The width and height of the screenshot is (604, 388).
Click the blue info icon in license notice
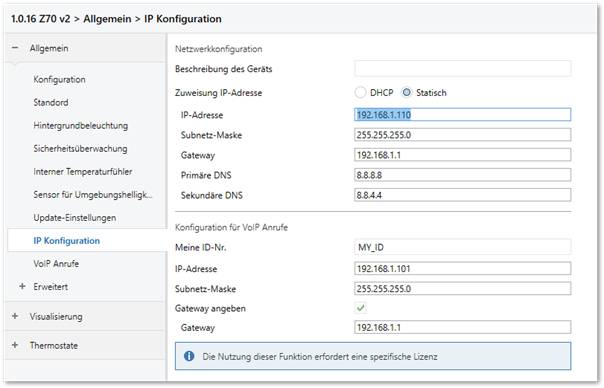189,356
